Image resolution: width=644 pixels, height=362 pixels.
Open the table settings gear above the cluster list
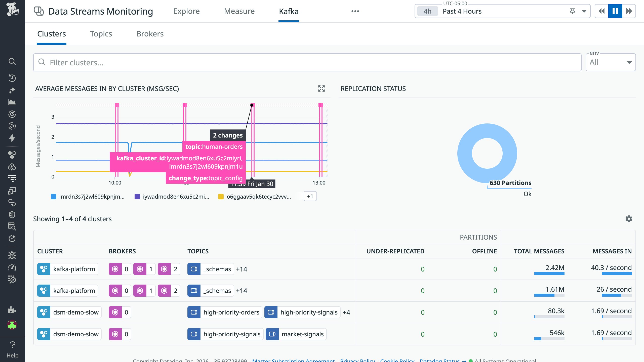(629, 219)
